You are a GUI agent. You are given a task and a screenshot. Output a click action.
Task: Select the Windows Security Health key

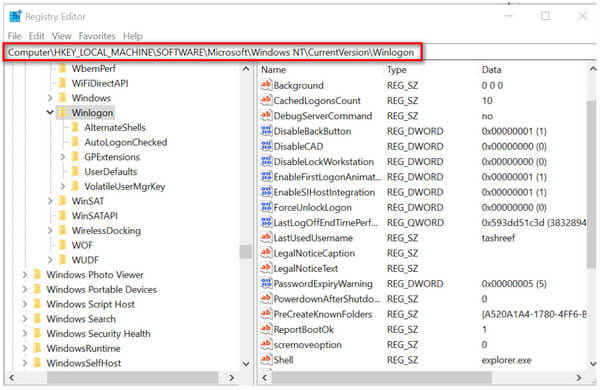[x=98, y=333]
